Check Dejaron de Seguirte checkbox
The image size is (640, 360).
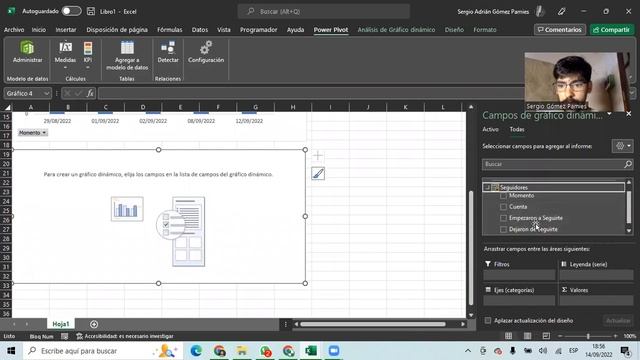pyautogui.click(x=503, y=229)
